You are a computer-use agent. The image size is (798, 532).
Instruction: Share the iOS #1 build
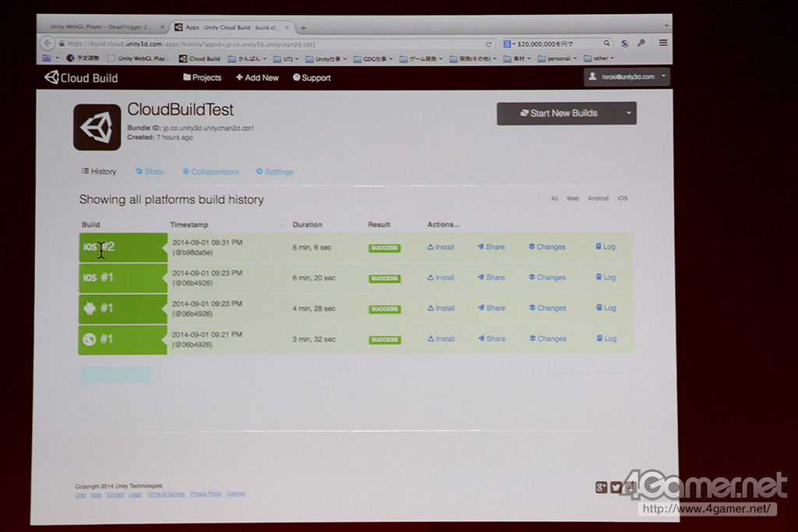(x=491, y=278)
